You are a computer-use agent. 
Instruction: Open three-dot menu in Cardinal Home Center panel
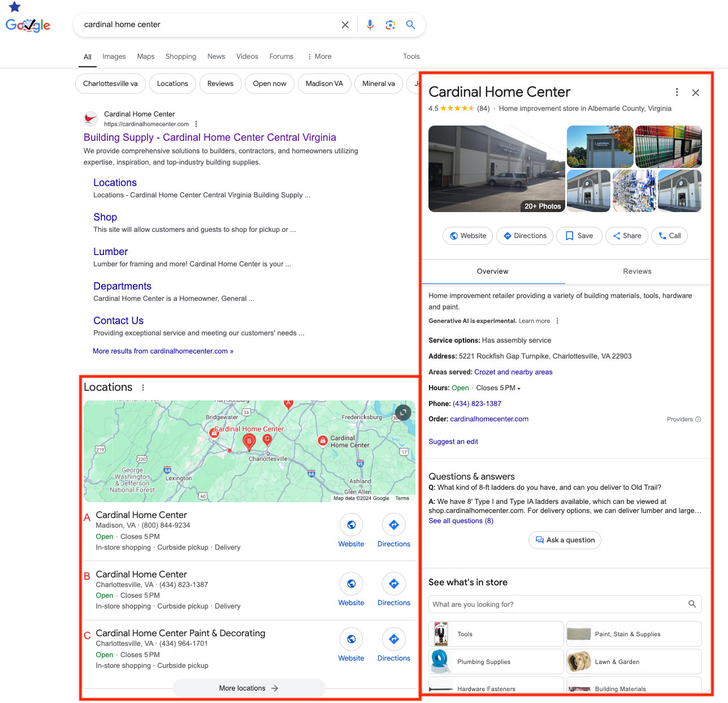click(x=677, y=92)
